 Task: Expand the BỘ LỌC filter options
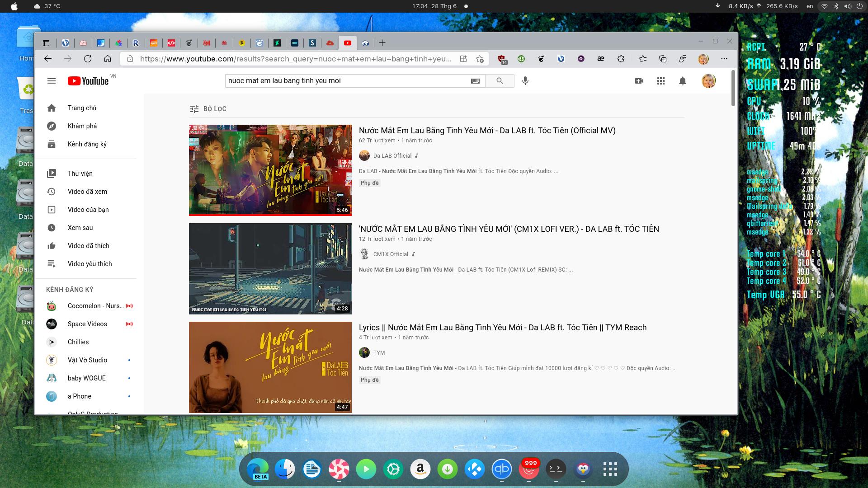coord(208,109)
